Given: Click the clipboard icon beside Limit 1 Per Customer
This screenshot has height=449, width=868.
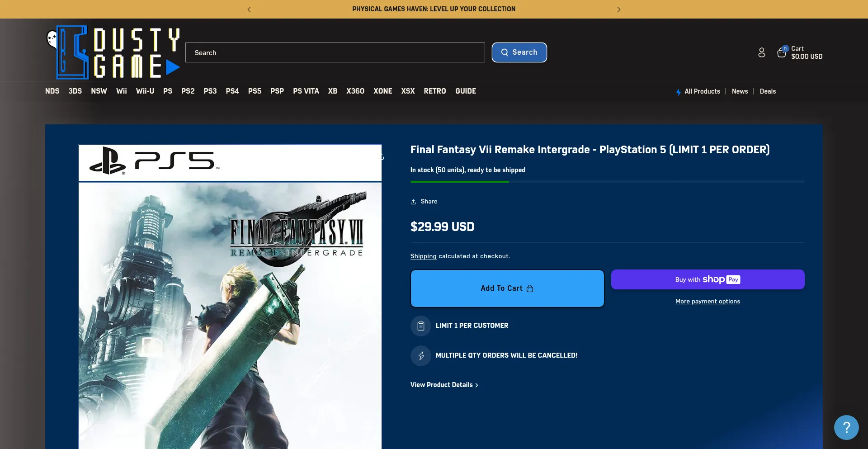Looking at the screenshot, I should [420, 326].
